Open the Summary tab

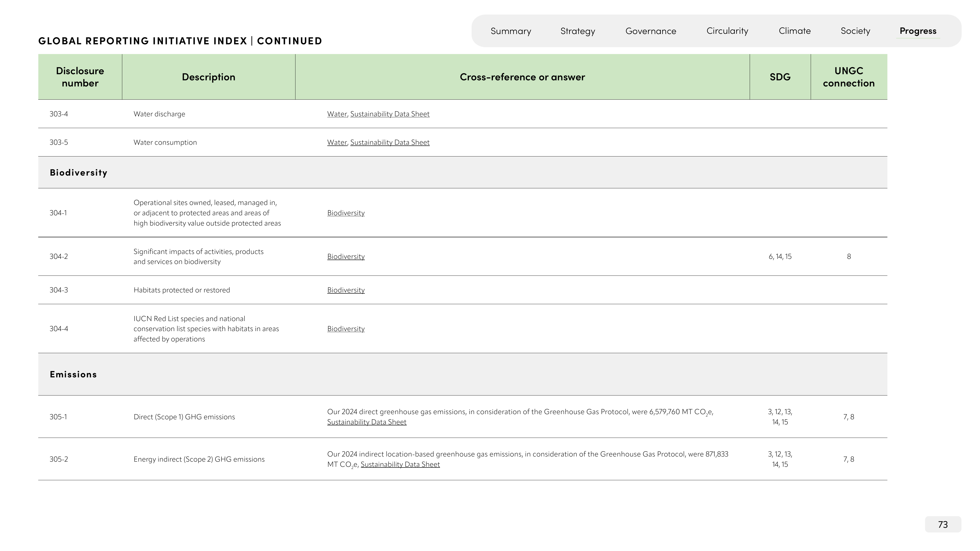pos(511,31)
